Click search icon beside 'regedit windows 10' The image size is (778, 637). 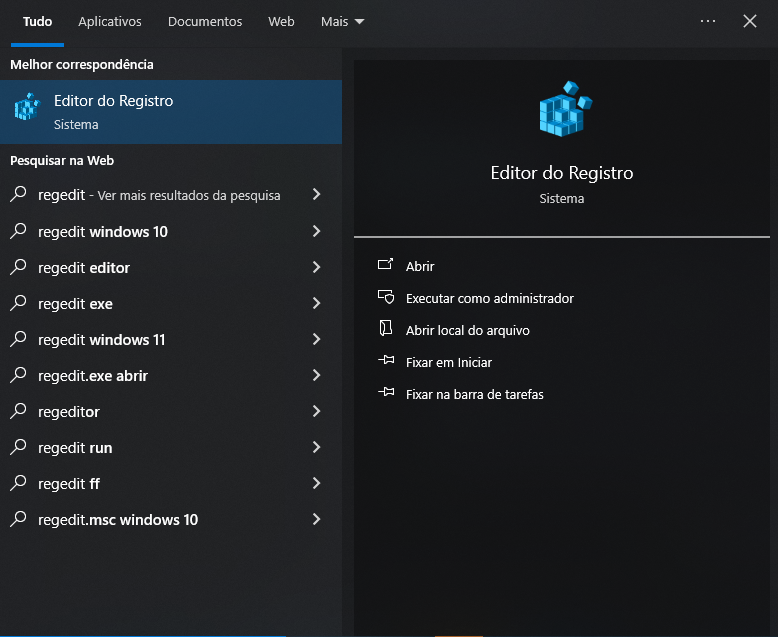[x=18, y=230]
